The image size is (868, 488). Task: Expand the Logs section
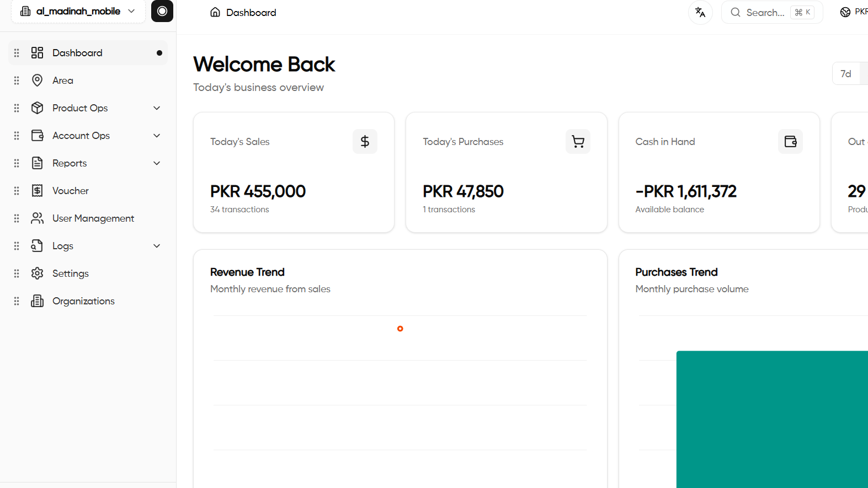pos(157,246)
